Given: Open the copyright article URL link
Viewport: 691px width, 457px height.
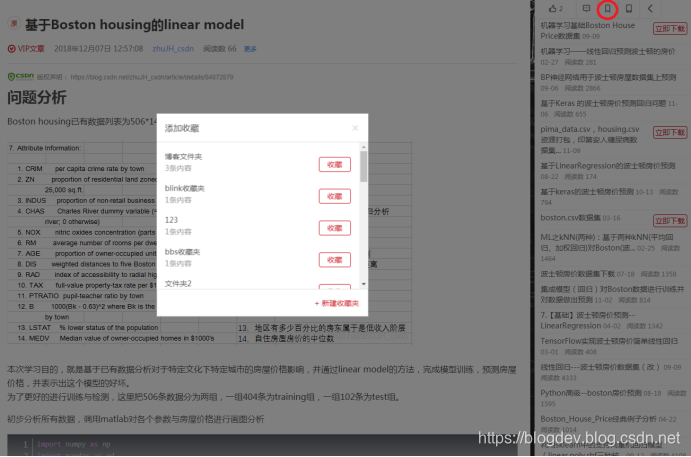Looking at the screenshot, I should (x=152, y=77).
